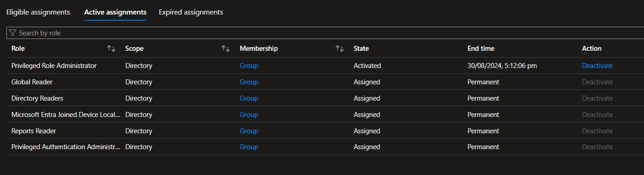Open the Group link for Reports Reader
Image resolution: width=644 pixels, height=175 pixels.
249,131
